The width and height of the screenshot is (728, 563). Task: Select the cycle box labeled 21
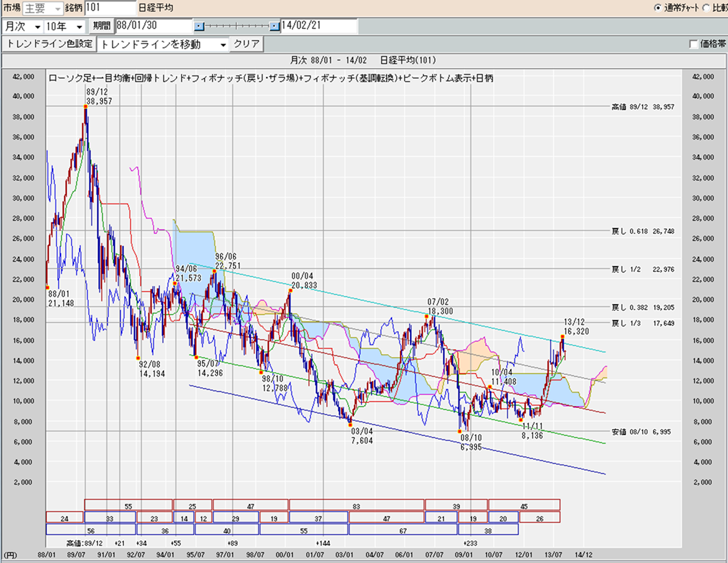[x=441, y=517]
